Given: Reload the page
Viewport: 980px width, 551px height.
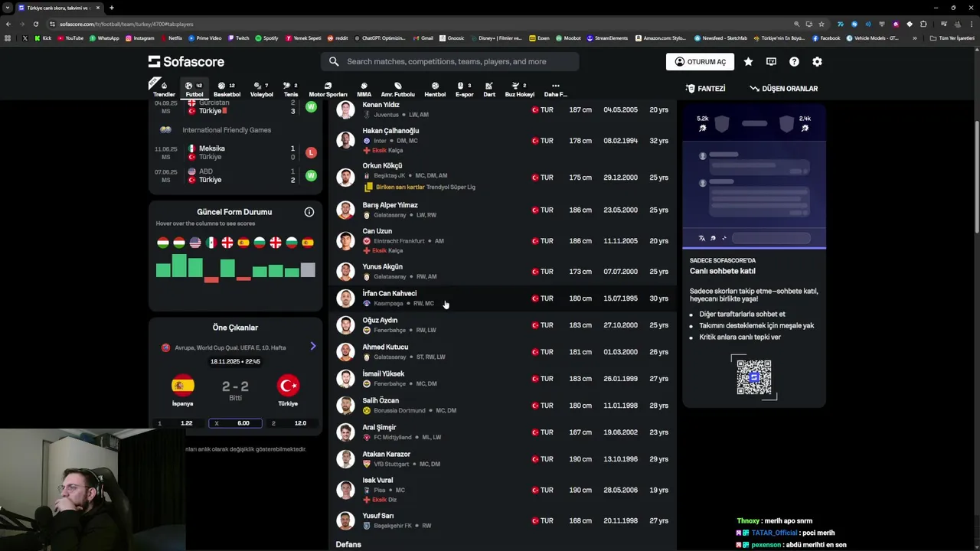Looking at the screenshot, I should (36, 24).
